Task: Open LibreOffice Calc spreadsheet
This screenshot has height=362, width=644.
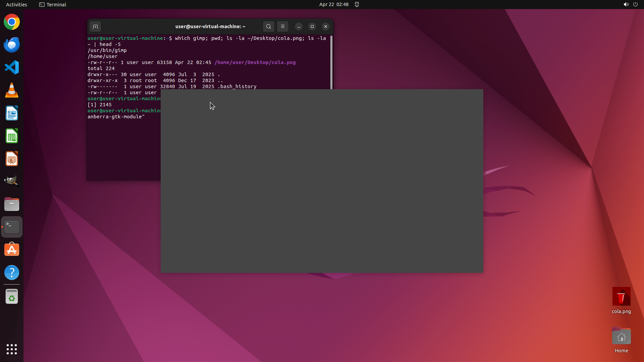Action: (12, 136)
